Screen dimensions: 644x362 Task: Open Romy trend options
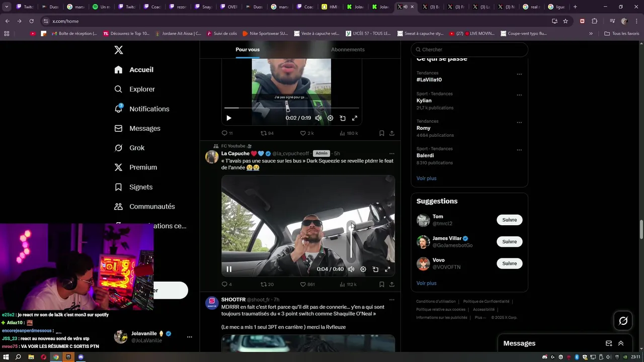[x=519, y=123]
